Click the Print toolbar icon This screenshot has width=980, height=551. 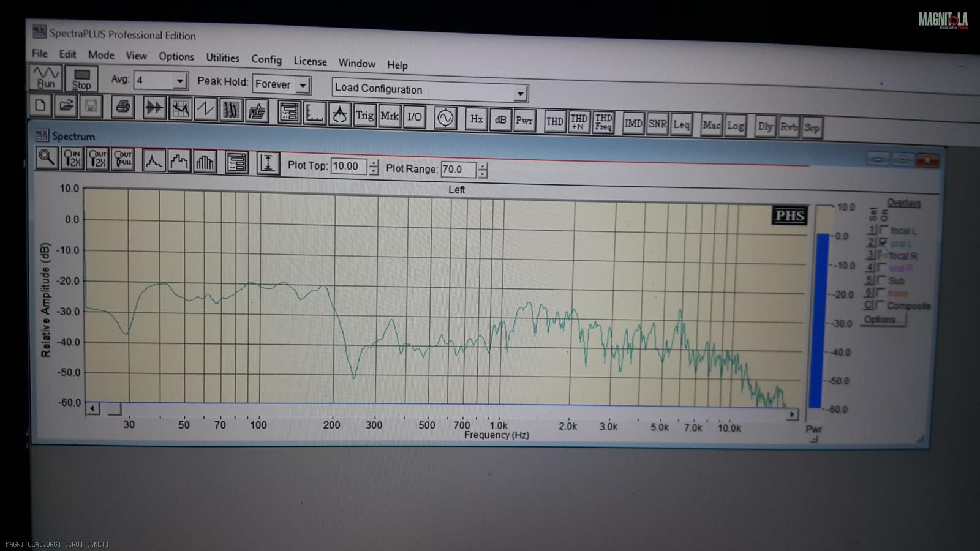coord(123,108)
